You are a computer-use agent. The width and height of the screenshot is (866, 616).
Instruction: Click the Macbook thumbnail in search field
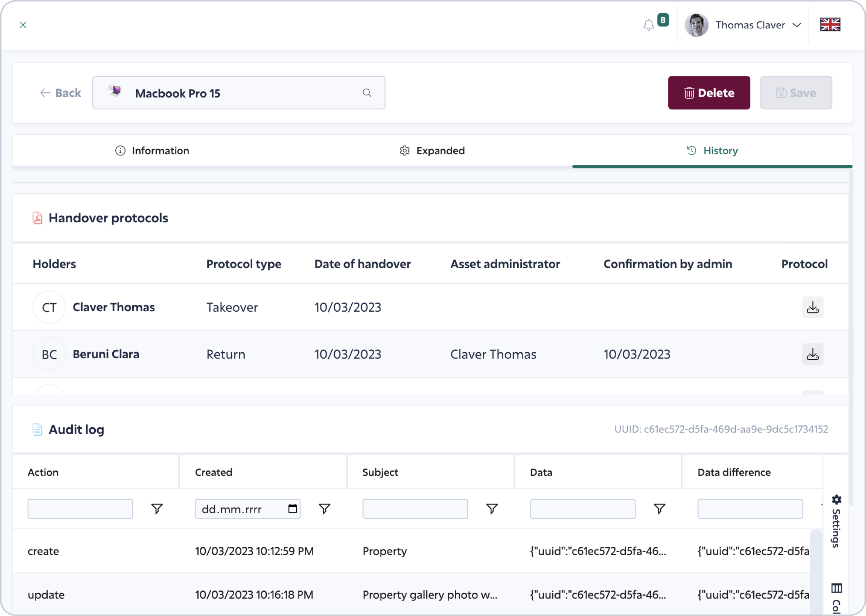115,91
